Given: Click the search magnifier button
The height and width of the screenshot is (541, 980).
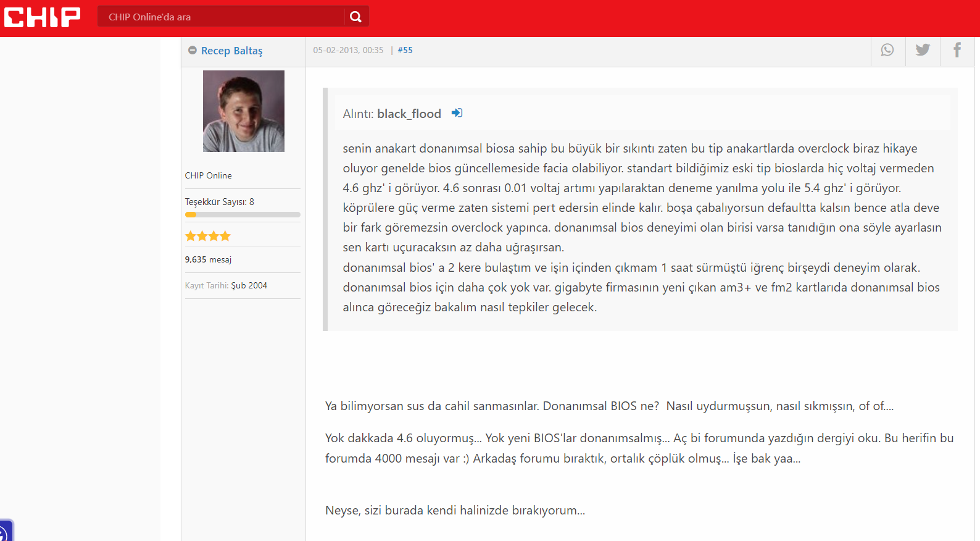Looking at the screenshot, I should click(356, 17).
